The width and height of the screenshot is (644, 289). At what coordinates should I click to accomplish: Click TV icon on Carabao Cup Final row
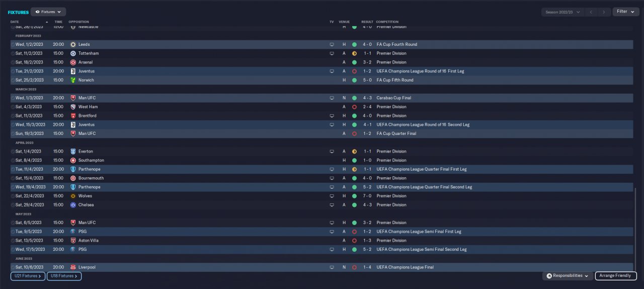tap(332, 98)
